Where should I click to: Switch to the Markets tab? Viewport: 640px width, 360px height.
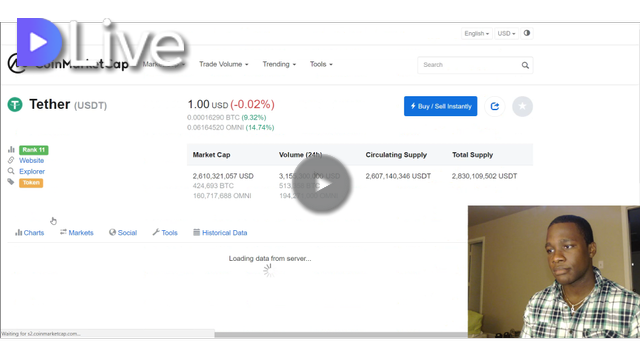tap(77, 233)
